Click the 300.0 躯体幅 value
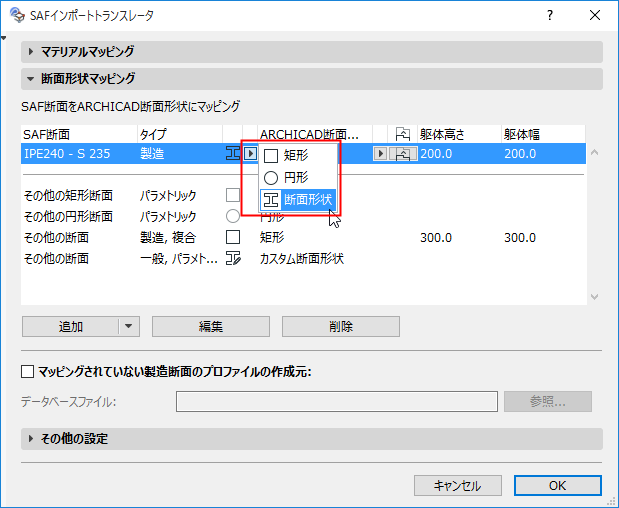This screenshot has height=508, width=619. coord(520,238)
